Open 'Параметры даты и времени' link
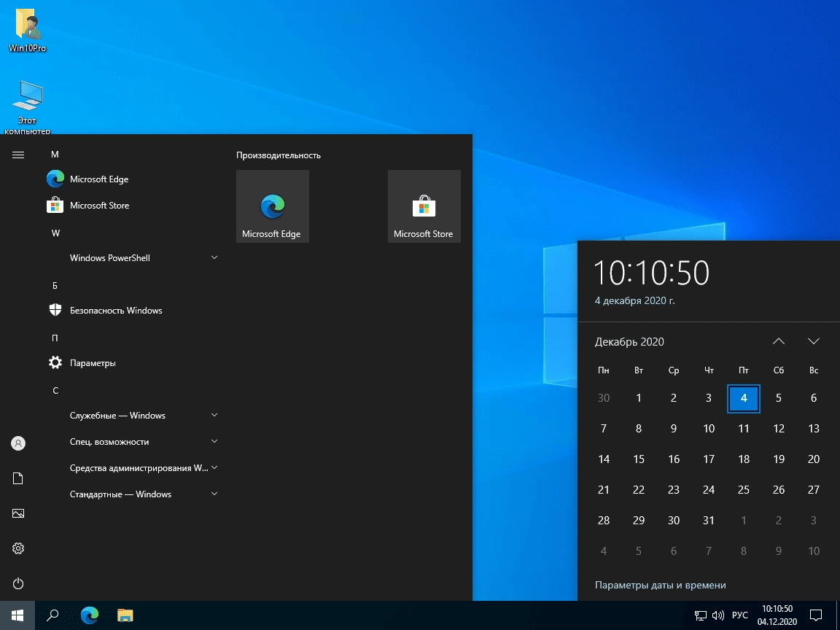This screenshot has height=630, width=840. (x=661, y=585)
